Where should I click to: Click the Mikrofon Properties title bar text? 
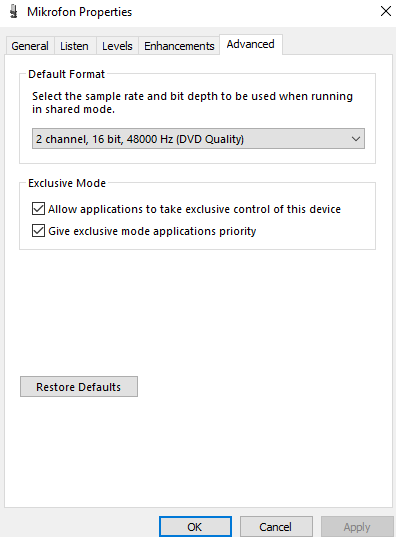click(79, 12)
